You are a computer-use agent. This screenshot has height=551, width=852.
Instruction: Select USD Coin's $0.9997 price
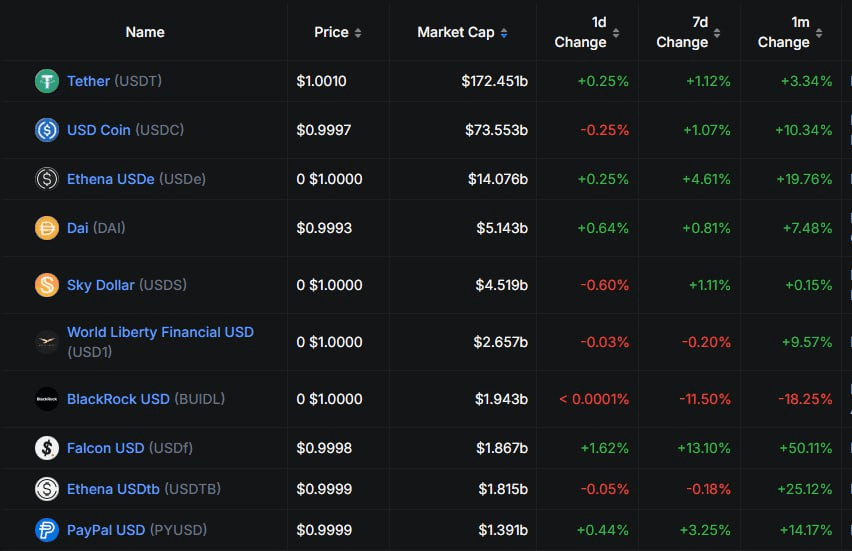pos(324,130)
